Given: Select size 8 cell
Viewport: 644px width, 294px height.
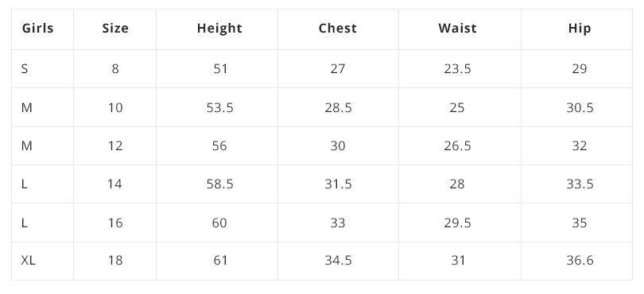Looking at the screenshot, I should point(115,68).
